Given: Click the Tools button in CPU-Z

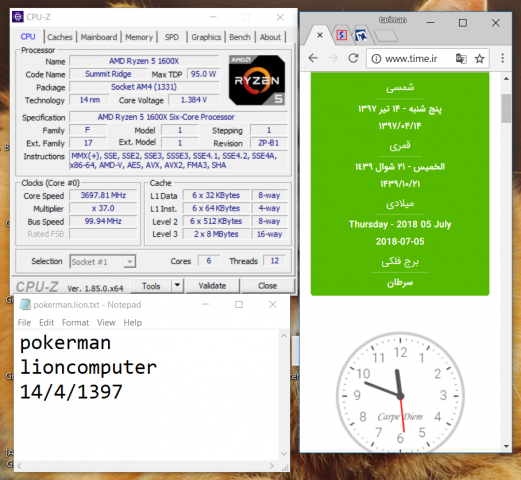Looking at the screenshot, I should tap(151, 286).
